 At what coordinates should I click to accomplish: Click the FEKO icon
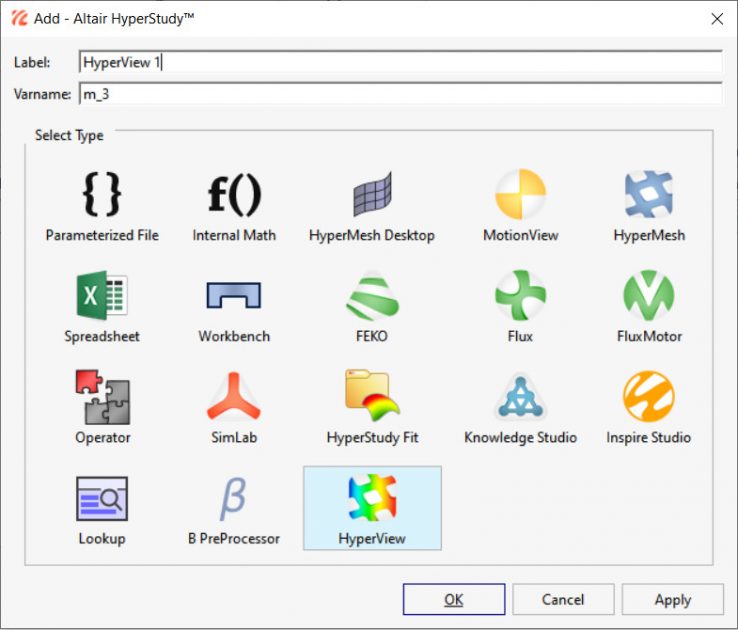[372, 297]
